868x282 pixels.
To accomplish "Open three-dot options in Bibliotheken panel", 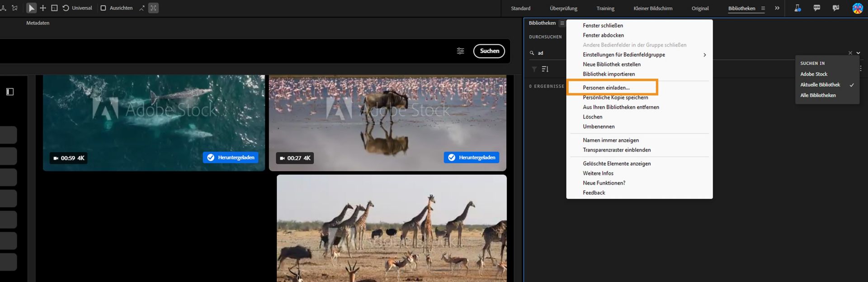I will [x=861, y=69].
